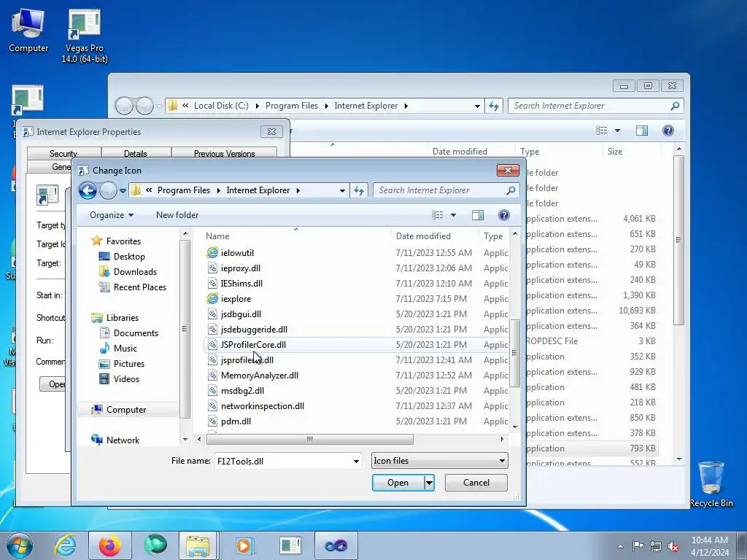Open Documents library

[x=136, y=332]
